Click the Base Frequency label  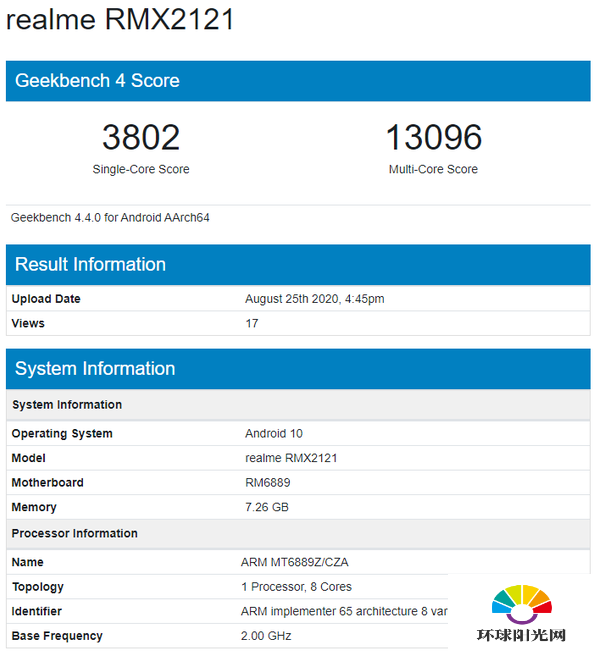[57, 636]
